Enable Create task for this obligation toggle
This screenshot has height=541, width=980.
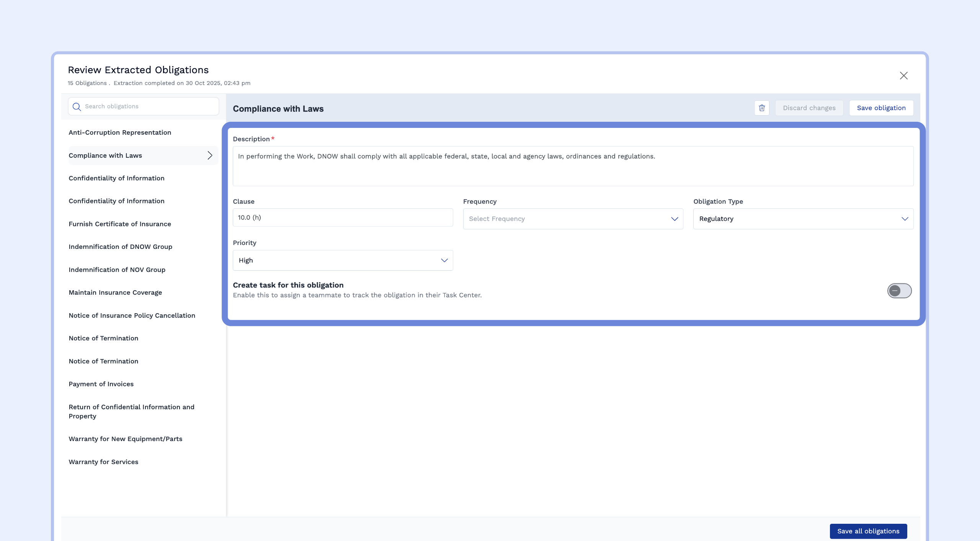click(899, 291)
